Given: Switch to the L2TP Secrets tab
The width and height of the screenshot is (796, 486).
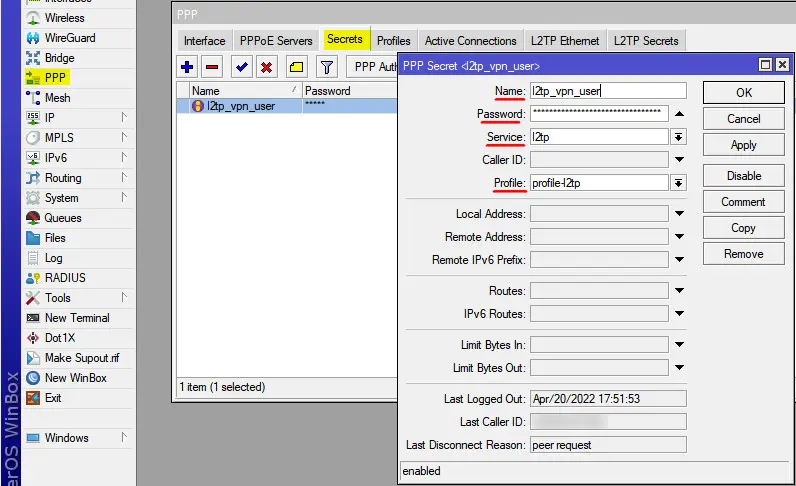Looking at the screenshot, I should click(646, 41).
